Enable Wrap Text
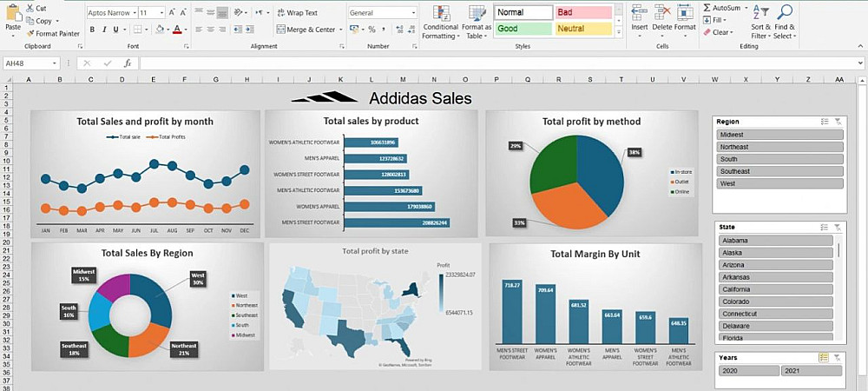 click(x=298, y=12)
